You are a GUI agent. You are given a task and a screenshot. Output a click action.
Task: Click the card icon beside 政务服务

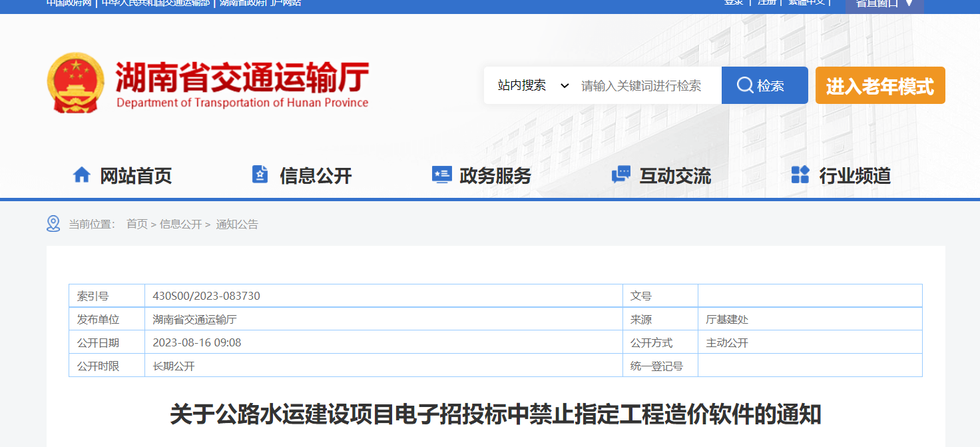click(x=441, y=174)
